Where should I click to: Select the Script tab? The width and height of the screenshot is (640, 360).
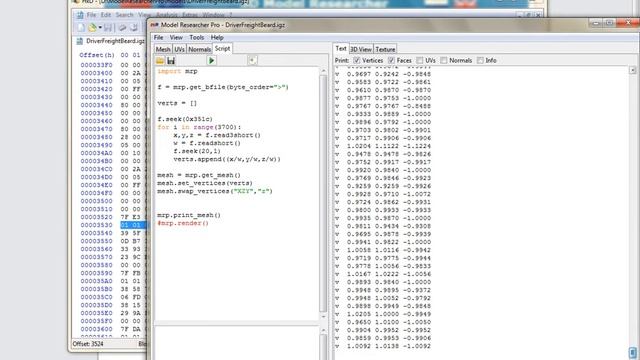[222, 49]
